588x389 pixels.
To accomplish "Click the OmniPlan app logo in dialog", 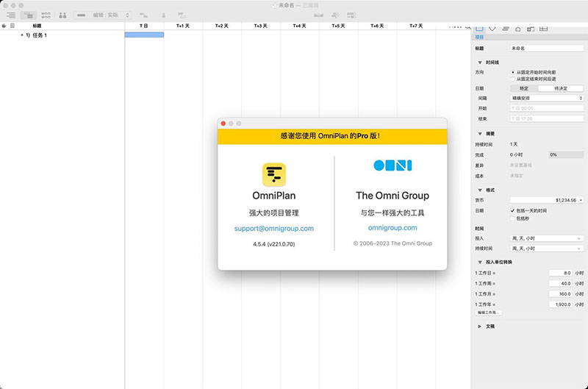I will pos(274,175).
